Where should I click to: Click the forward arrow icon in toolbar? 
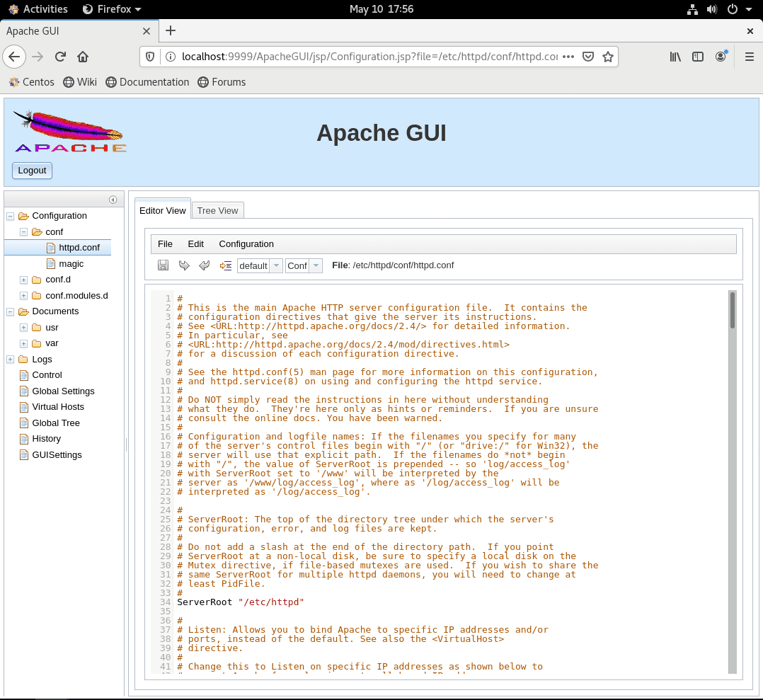point(184,265)
